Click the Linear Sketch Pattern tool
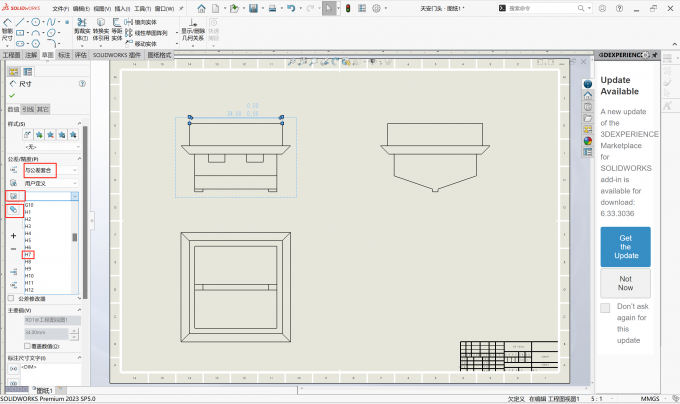Image resolution: width=680 pixels, height=404 pixels. 147,33
